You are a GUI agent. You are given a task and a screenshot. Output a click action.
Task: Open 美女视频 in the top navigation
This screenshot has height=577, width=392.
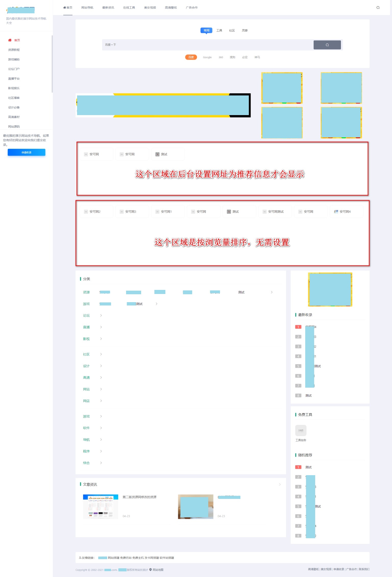coord(150,8)
